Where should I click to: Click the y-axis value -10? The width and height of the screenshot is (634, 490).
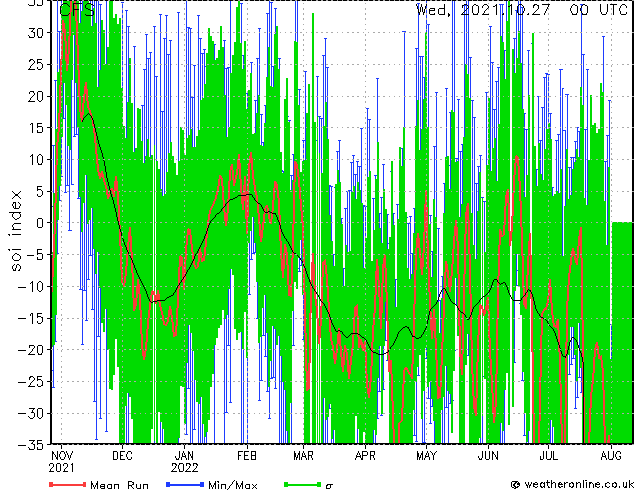coord(31,287)
